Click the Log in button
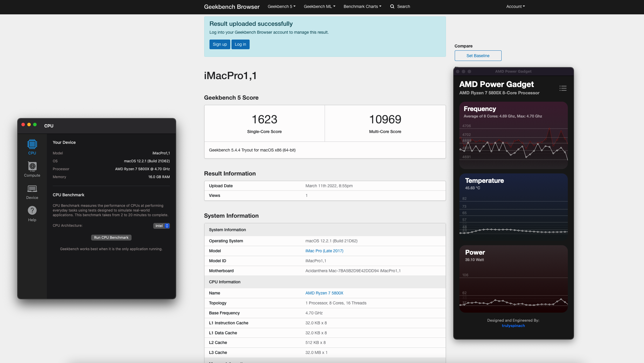 tap(240, 44)
